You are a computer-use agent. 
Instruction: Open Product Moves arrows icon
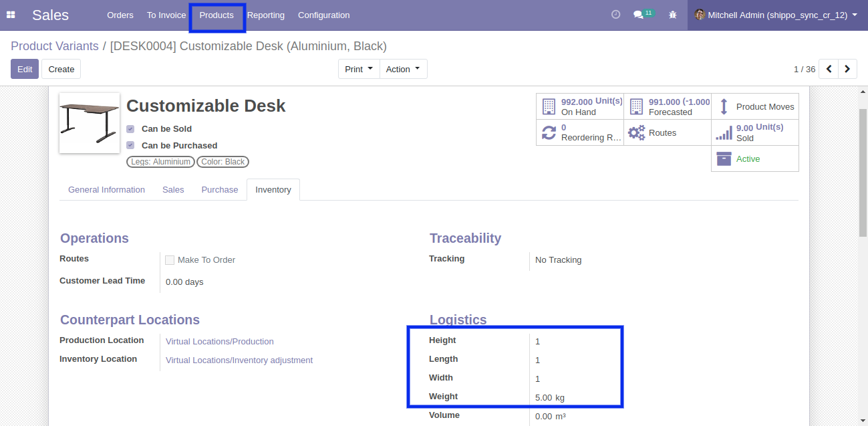[x=724, y=106]
